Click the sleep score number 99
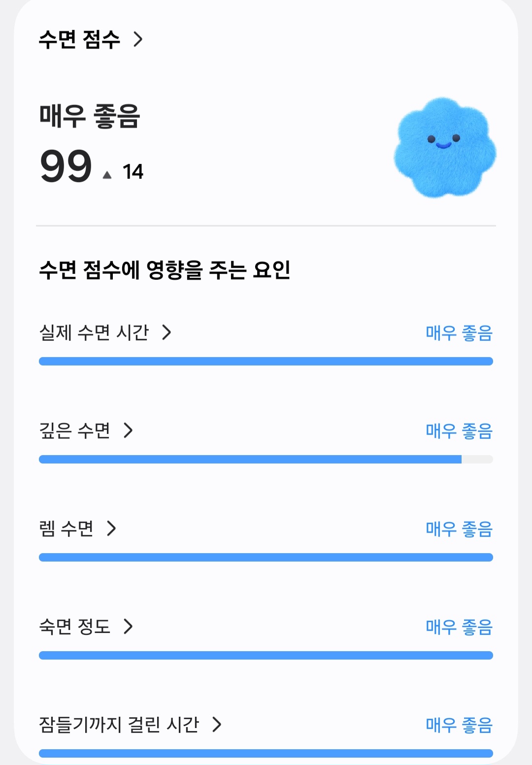 (x=66, y=166)
